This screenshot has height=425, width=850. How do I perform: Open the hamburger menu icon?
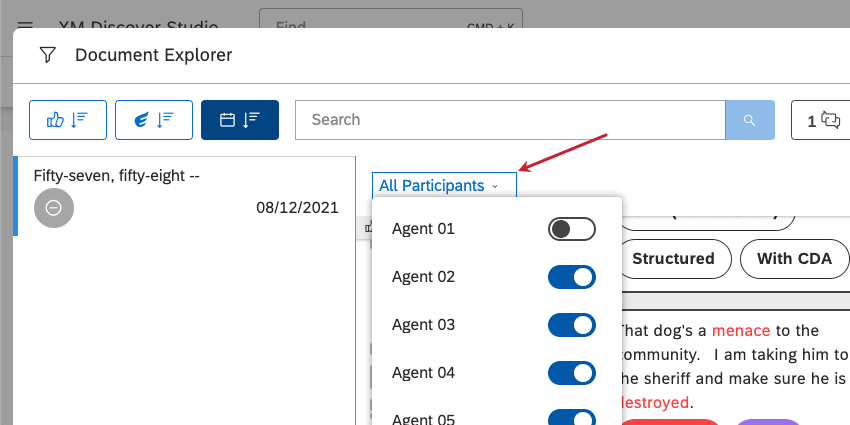pyautogui.click(x=25, y=25)
